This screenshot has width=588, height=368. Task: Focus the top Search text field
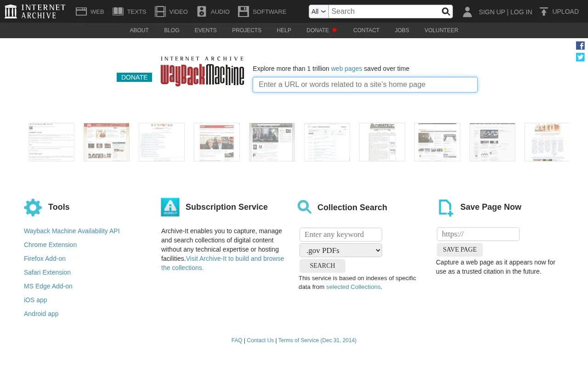pos(384,11)
